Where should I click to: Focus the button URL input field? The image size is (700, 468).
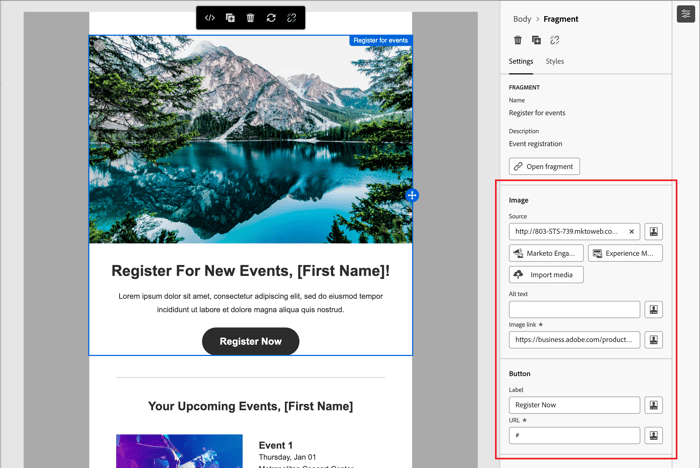[574, 435]
